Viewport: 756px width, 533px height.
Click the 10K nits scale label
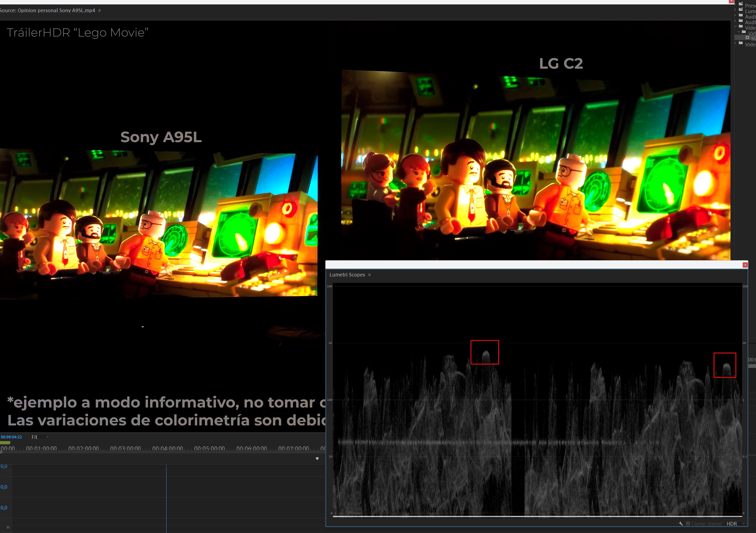point(329,286)
